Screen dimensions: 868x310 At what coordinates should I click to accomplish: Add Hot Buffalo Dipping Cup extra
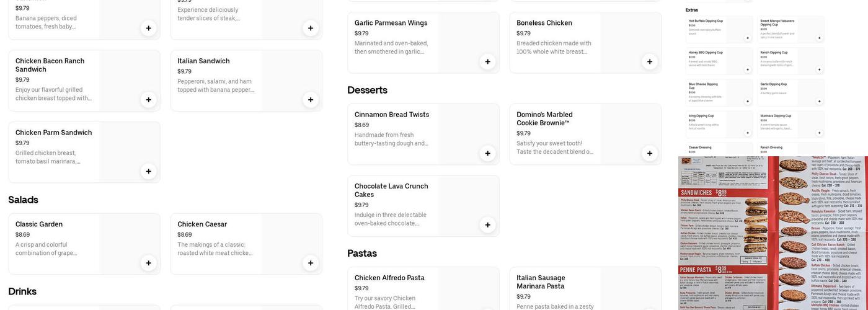[747, 38]
